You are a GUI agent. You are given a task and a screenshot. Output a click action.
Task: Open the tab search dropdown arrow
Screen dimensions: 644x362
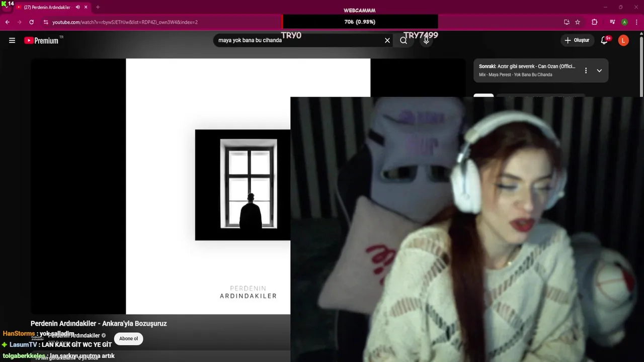(x=6, y=6)
